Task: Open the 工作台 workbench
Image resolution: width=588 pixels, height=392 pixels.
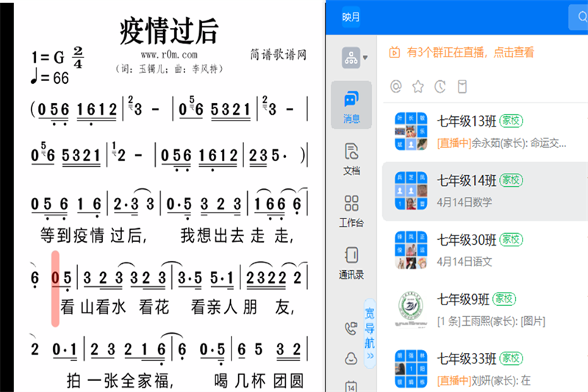Action: 351,210
